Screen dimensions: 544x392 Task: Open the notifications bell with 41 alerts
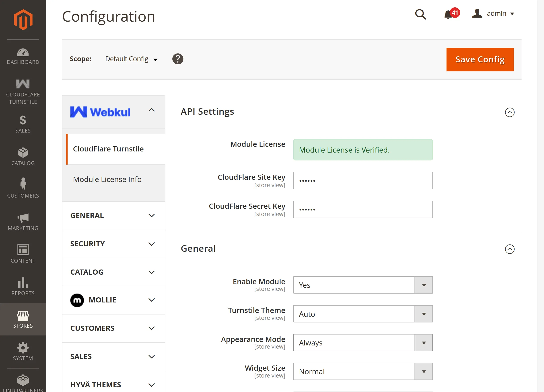point(451,13)
